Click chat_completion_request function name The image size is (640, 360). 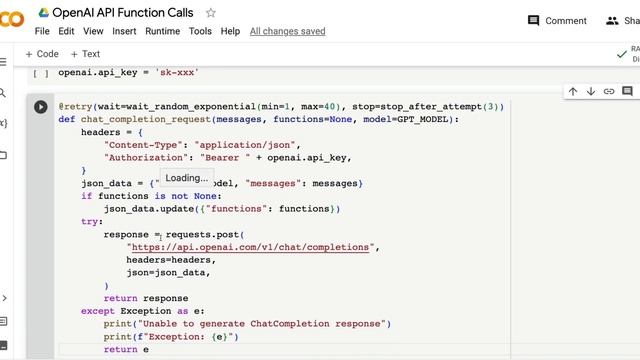coord(145,119)
